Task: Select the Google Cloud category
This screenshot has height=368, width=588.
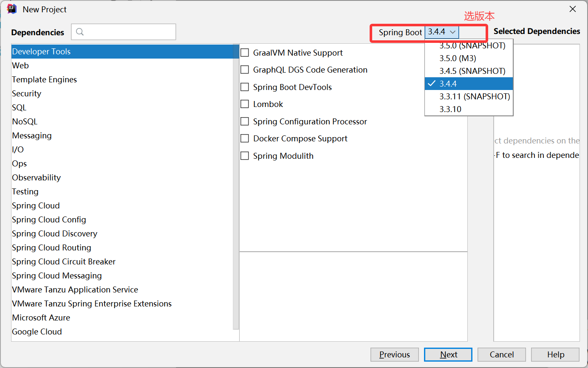Action: point(122,331)
